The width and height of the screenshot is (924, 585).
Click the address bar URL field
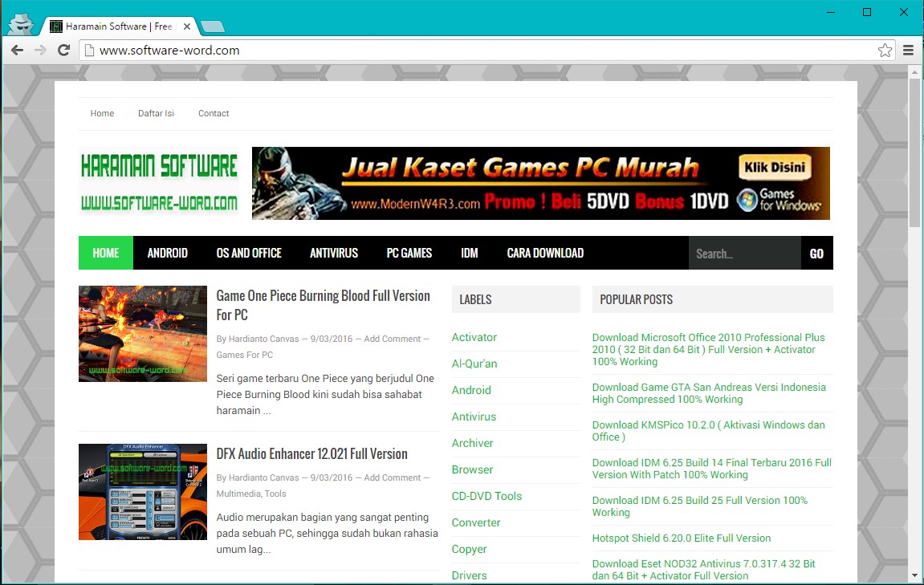[486, 50]
